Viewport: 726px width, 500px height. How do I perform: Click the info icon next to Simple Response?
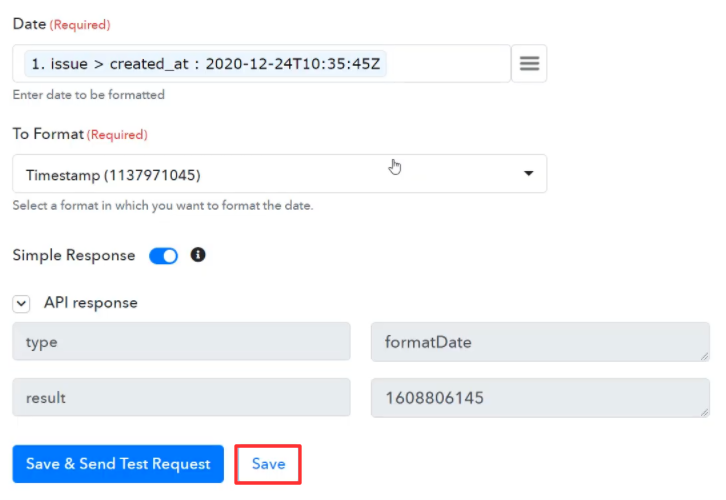point(198,255)
